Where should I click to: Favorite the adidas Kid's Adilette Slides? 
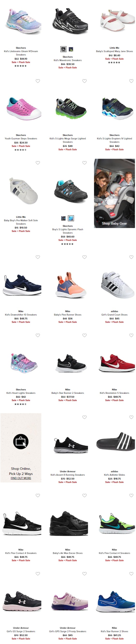pos(131,417)
